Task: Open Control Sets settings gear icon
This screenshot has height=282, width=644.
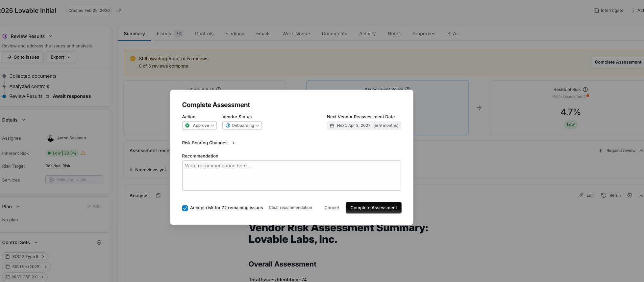Action: 99,242
